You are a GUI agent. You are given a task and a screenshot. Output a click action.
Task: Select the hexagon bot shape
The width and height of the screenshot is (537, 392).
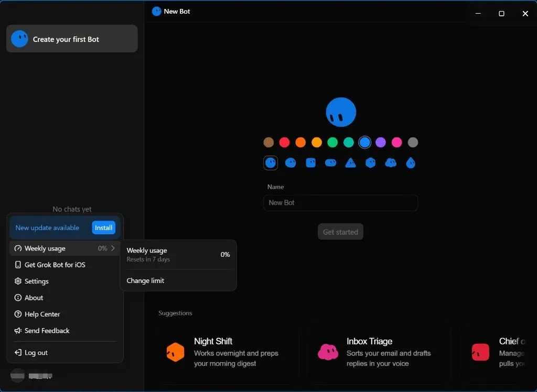tap(371, 163)
